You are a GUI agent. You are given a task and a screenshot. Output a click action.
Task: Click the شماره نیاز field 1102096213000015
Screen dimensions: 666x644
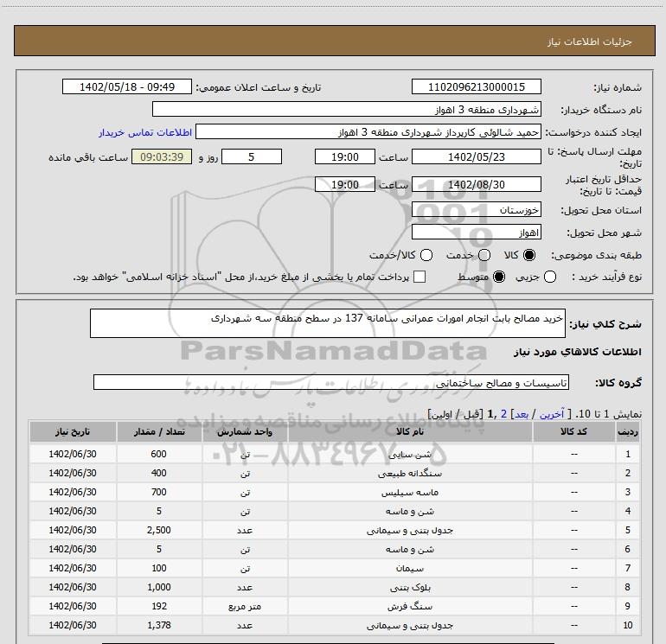[476, 86]
